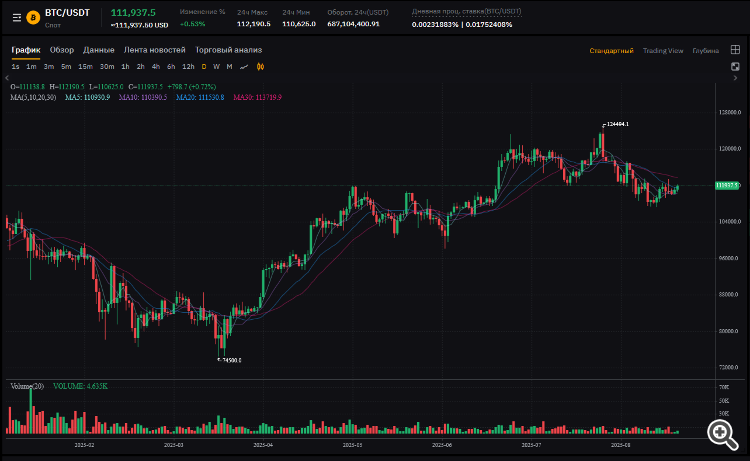Open the BTC/USDT pair selector
The width and height of the screenshot is (750, 461).
click(x=67, y=13)
